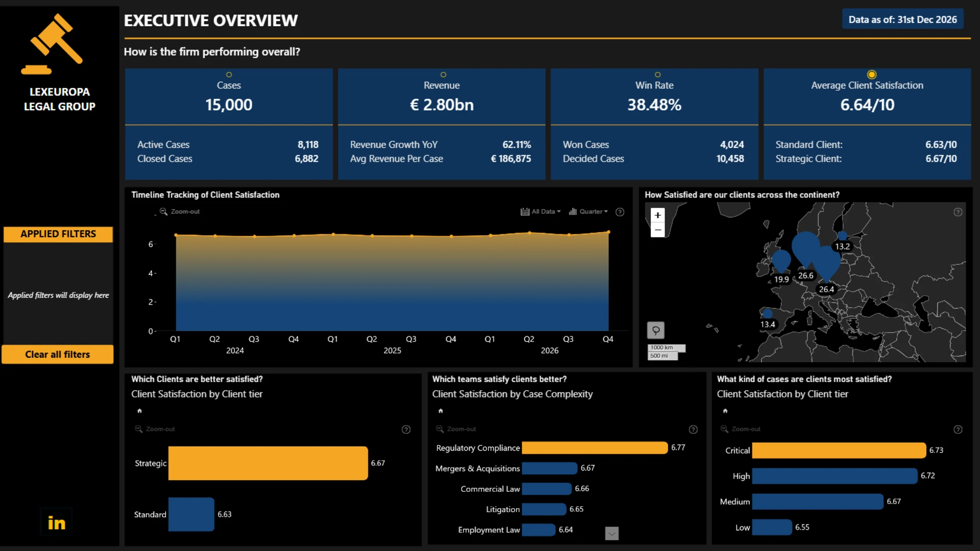Select the Revenue KPI radio button
The width and height of the screenshot is (980, 551).
(443, 75)
